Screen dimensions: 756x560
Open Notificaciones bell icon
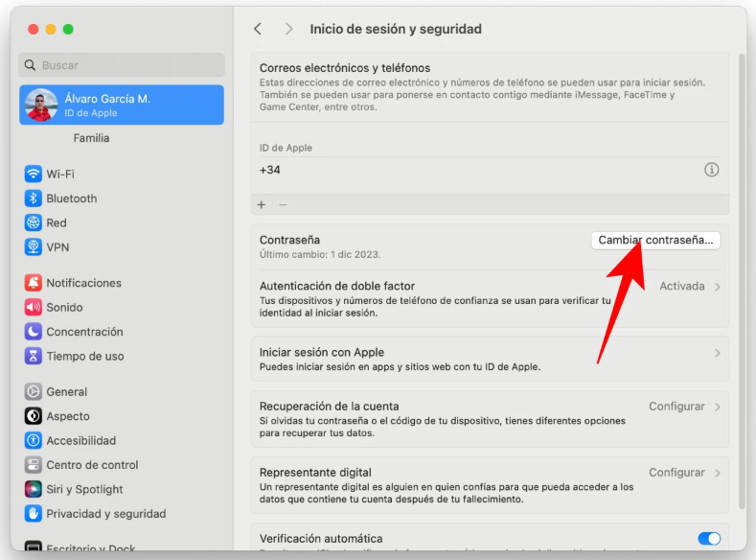[x=34, y=283]
